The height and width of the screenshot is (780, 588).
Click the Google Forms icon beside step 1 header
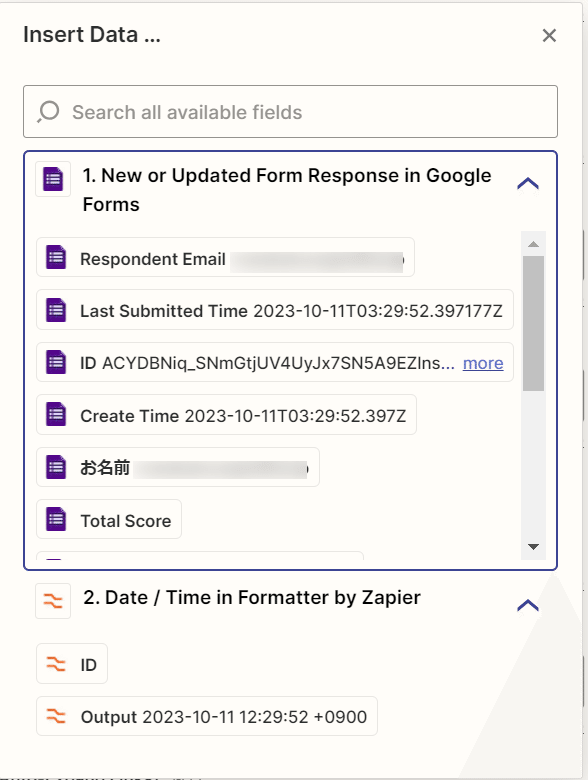(53, 179)
